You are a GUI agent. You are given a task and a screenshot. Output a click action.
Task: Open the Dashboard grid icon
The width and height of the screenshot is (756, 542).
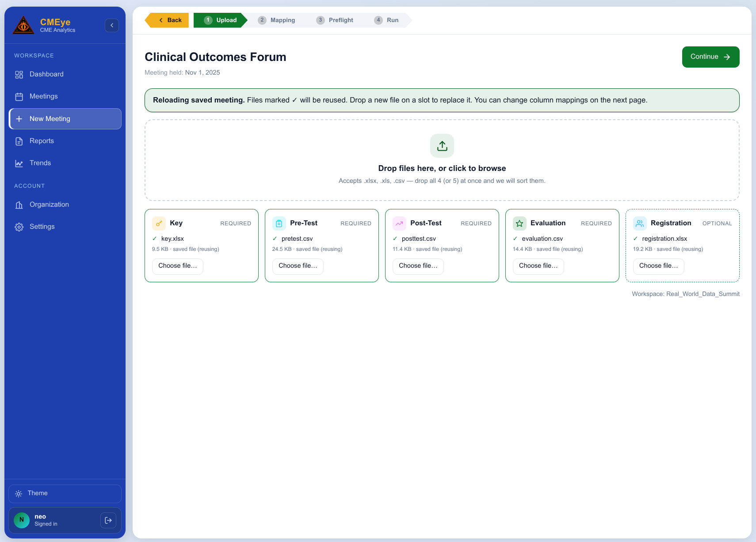(x=19, y=75)
